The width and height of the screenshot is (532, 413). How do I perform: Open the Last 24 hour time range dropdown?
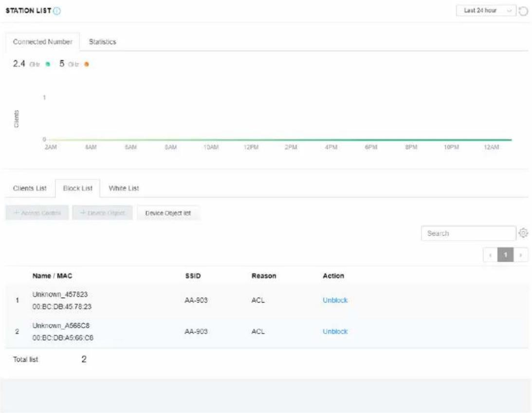[486, 11]
